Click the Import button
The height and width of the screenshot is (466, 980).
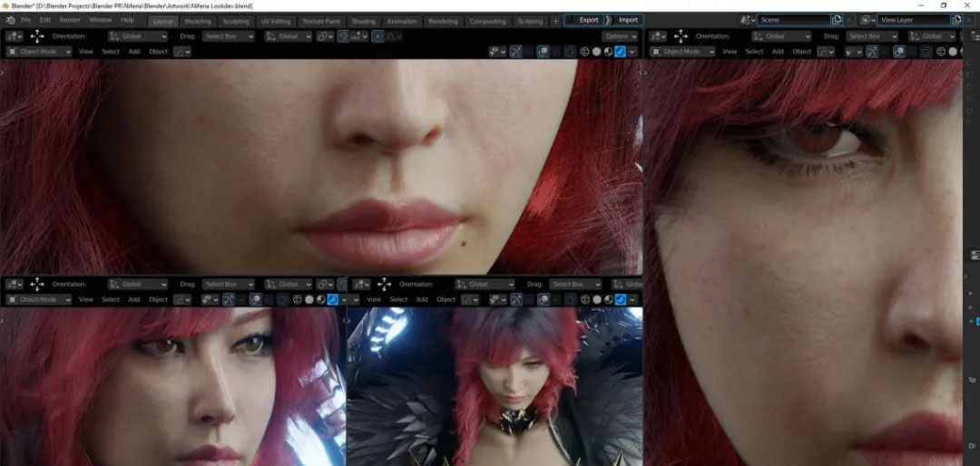[x=624, y=20]
